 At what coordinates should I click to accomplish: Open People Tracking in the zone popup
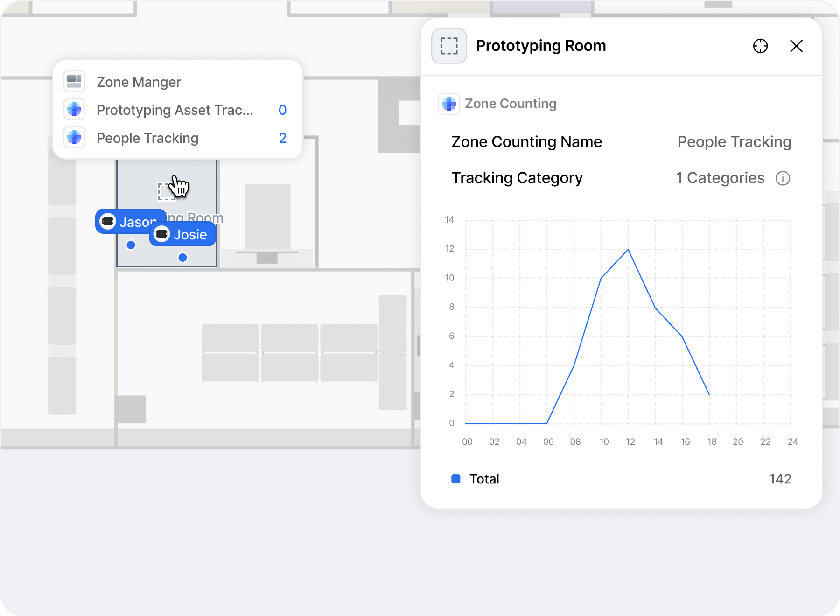tap(147, 138)
